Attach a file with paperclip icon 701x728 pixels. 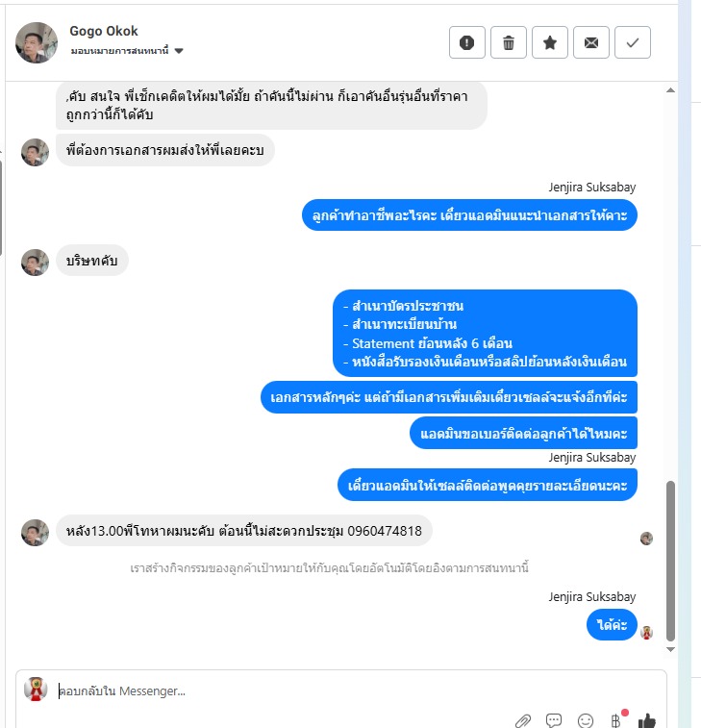tap(523, 720)
